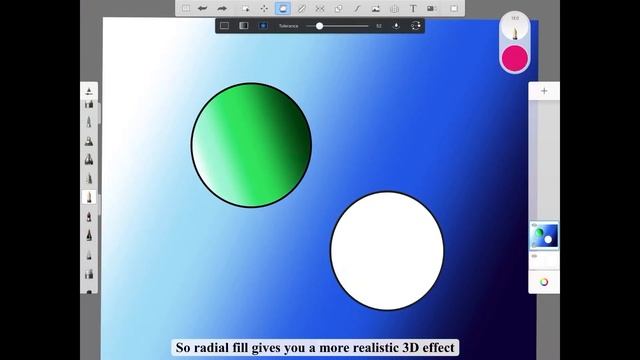Choose Radial gradient fill mode
The height and width of the screenshot is (360, 640).
tap(263, 26)
